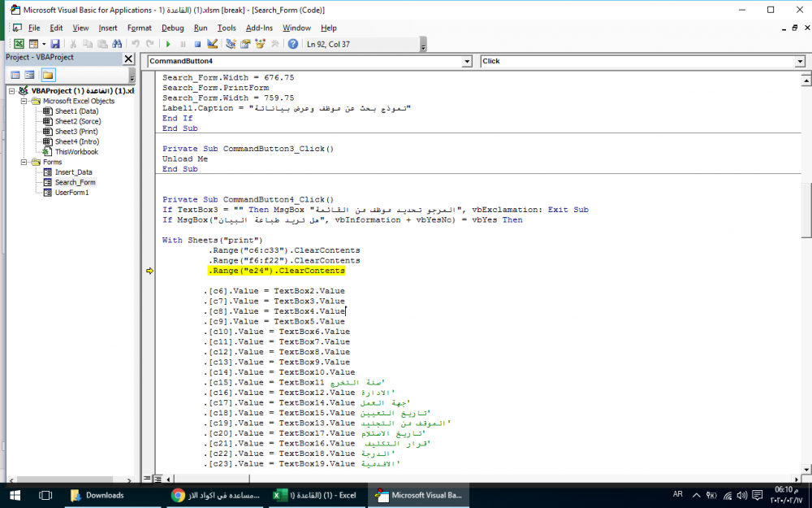Image resolution: width=812 pixels, height=508 pixels.
Task: Click the Paste clipboard icon
Action: [x=102, y=44]
